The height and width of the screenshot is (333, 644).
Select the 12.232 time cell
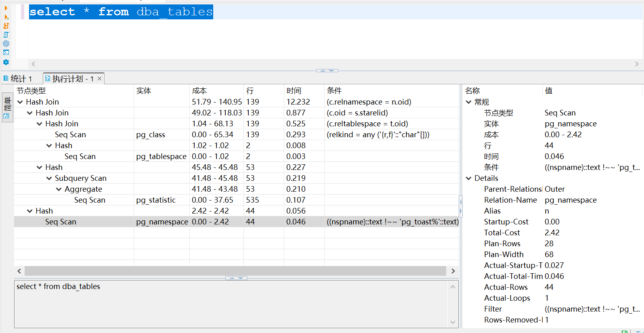304,102
